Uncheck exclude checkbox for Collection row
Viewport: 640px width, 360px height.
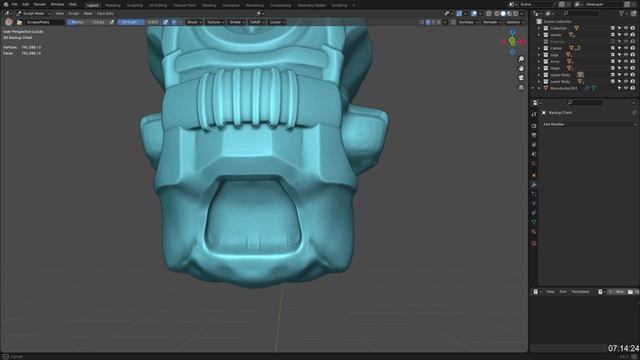point(613,28)
